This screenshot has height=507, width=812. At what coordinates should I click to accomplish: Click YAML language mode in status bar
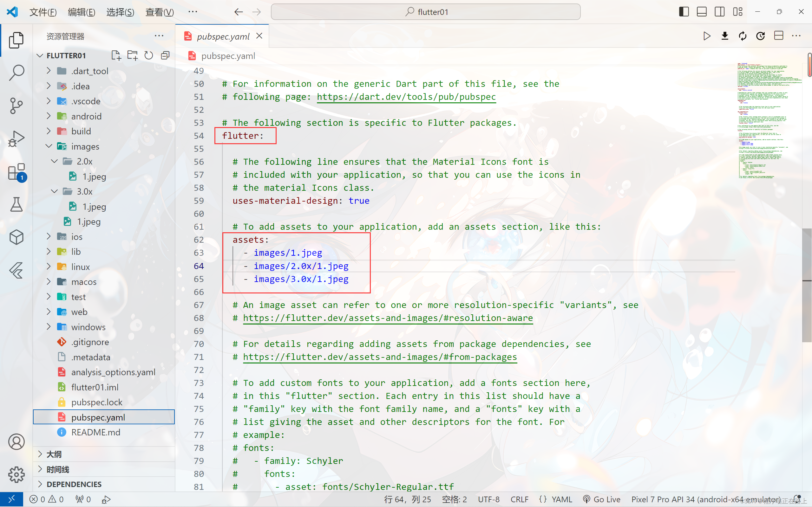(561, 499)
